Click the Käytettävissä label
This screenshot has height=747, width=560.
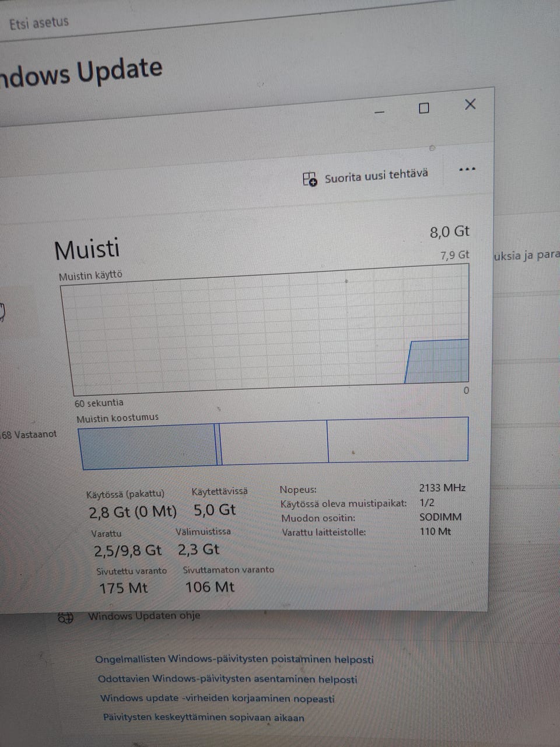pyautogui.click(x=219, y=491)
